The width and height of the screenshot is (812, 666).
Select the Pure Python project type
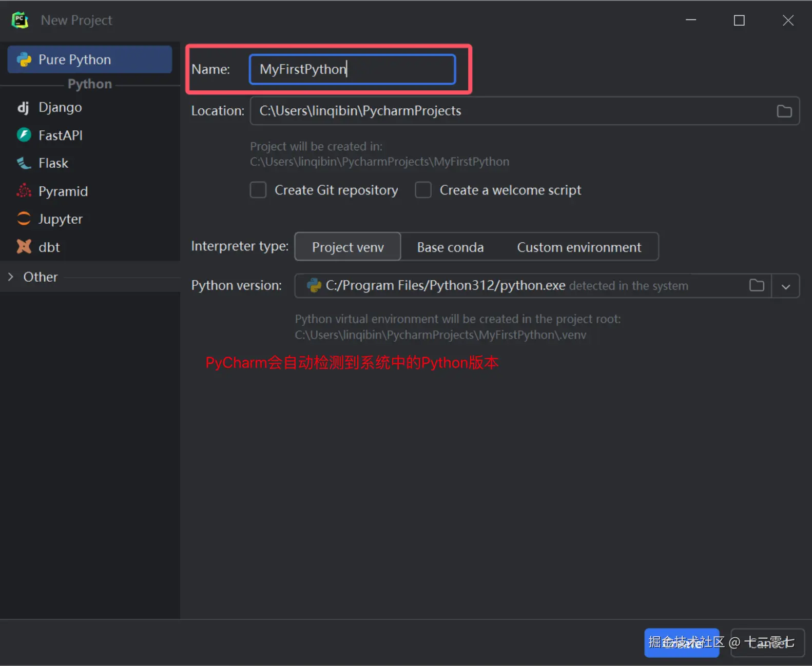(x=90, y=60)
